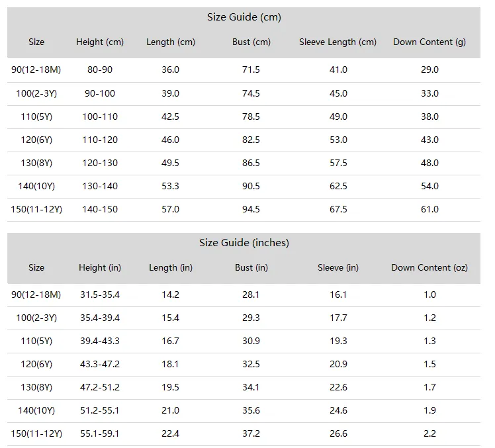Viewport: 495px width, 448px height.
Task: Click the 57.5 sleeve length value
Action: pyautogui.click(x=338, y=163)
